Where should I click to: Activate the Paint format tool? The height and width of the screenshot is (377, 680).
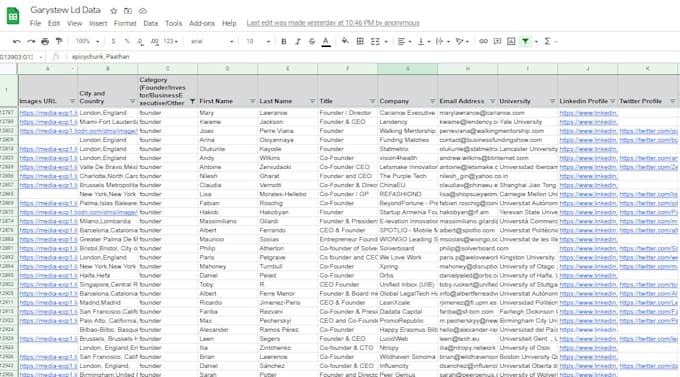point(59,41)
